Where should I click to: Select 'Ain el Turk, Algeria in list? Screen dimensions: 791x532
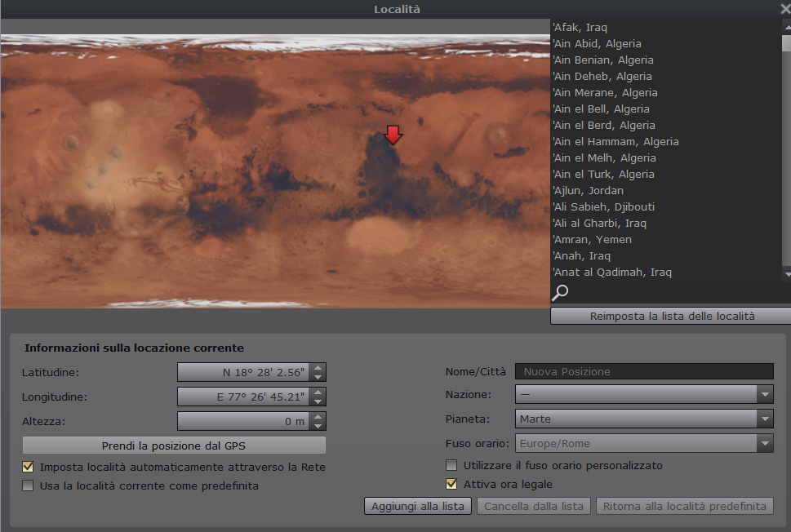pos(666,174)
